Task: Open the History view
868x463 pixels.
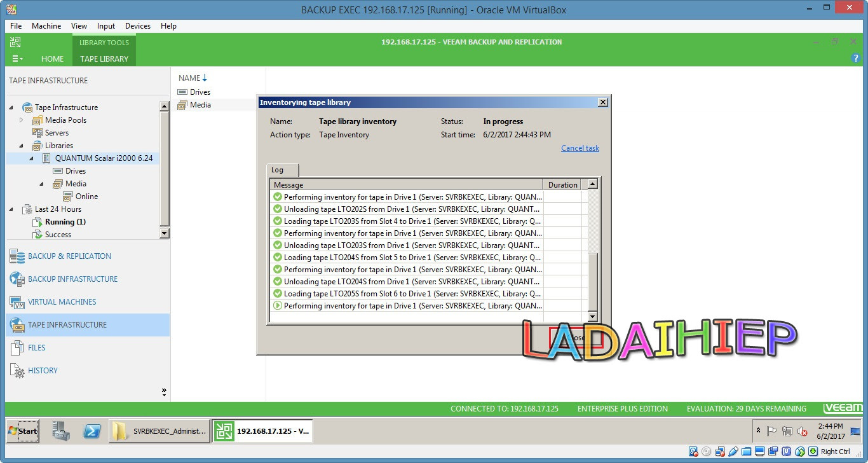Action: 88,371
